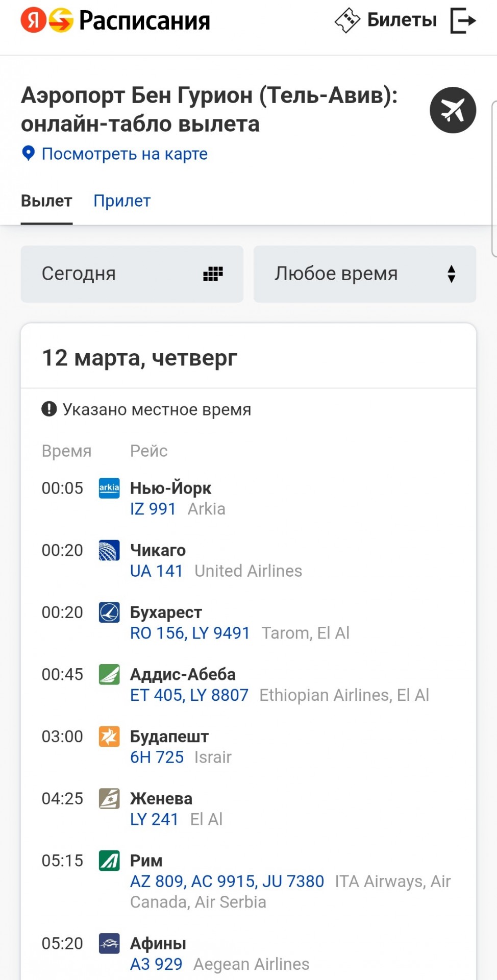This screenshot has width=497, height=980.
Task: Click the Arkia airline logo
Action: tap(109, 488)
